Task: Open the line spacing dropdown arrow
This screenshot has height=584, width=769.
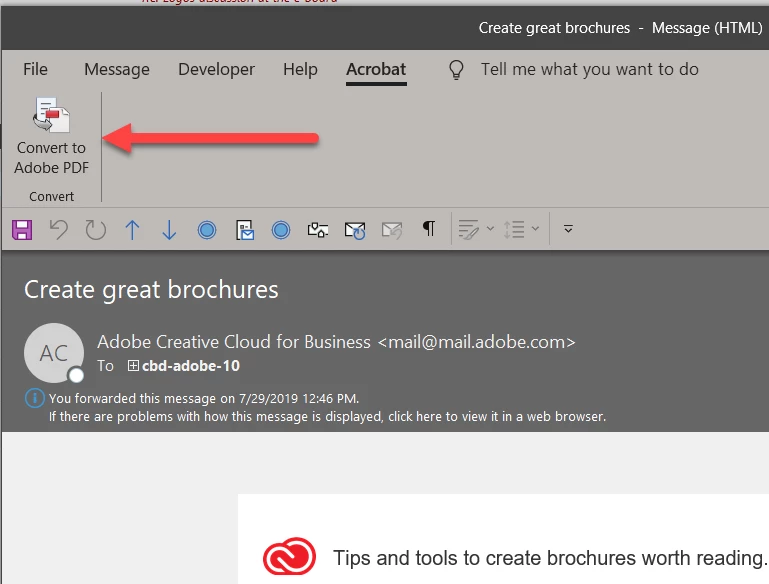Action: tap(535, 229)
